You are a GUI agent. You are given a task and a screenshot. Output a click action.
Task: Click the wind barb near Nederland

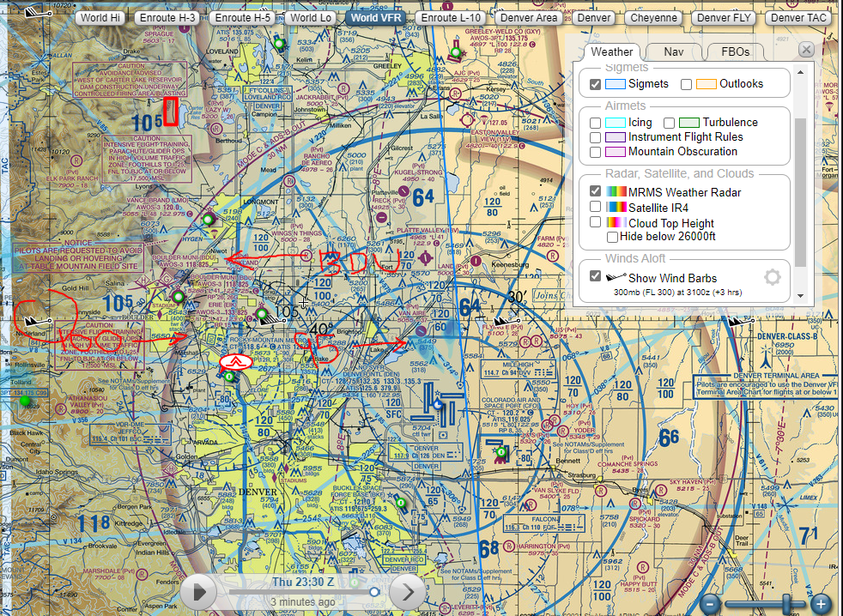coord(38,322)
